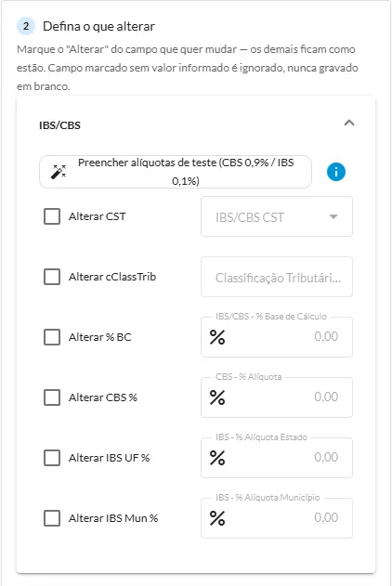
Task: Select the Alterar IBS Mun % checkbox
Action: [x=52, y=518]
